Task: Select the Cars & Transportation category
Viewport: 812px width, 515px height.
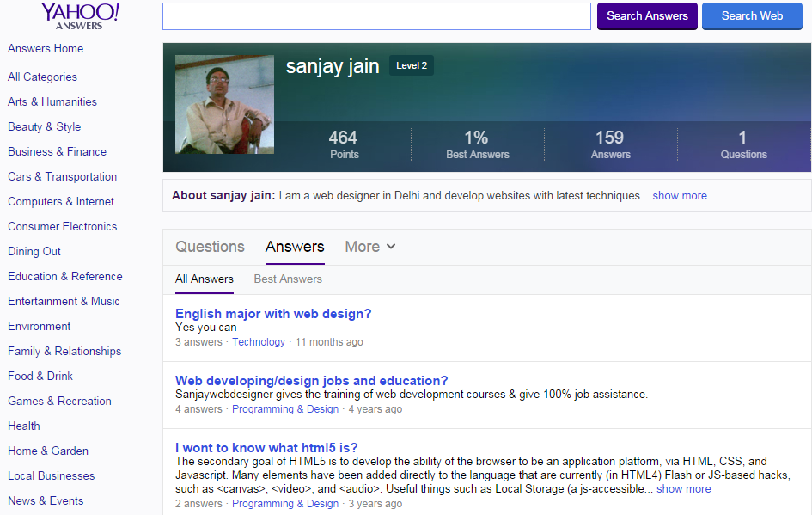Action: 62,176
